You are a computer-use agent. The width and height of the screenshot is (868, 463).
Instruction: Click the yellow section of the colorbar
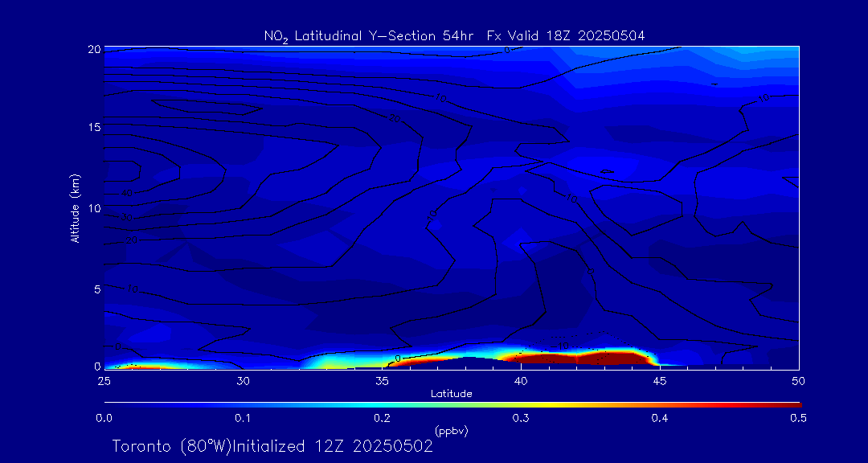(x=548, y=405)
